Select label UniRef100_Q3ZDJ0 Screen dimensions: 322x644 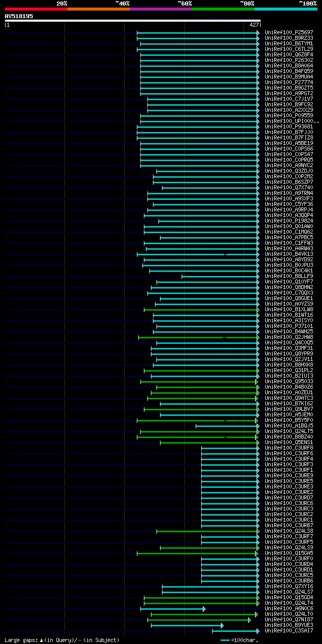point(289,171)
